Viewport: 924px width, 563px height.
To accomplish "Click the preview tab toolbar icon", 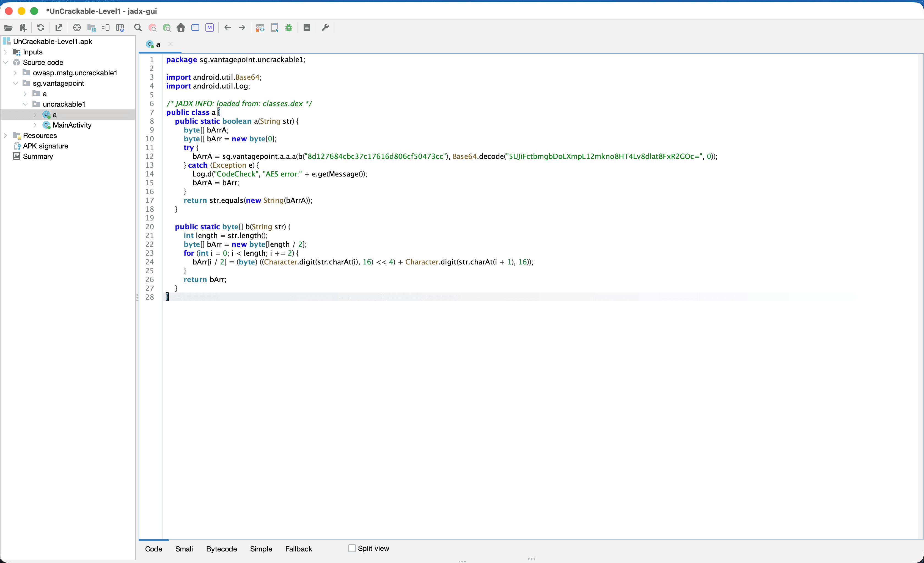I will click(106, 28).
